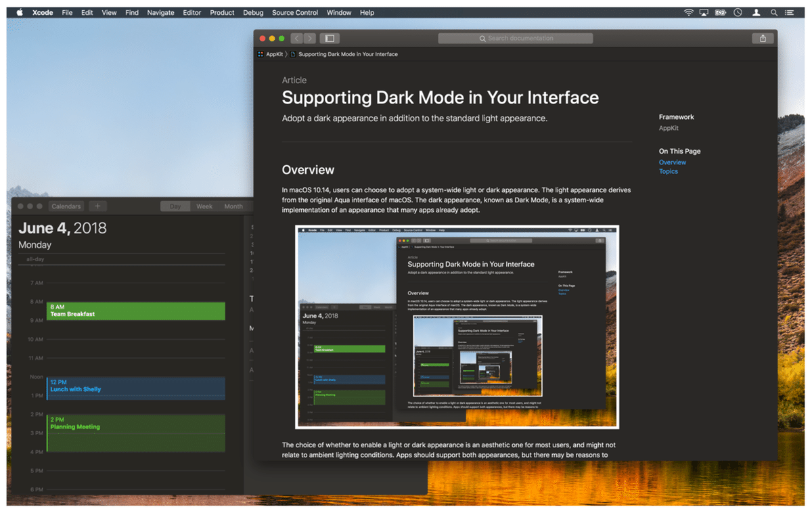Click Calendars button in Calendar window
Viewport: 812px width, 513px height.
(66, 206)
